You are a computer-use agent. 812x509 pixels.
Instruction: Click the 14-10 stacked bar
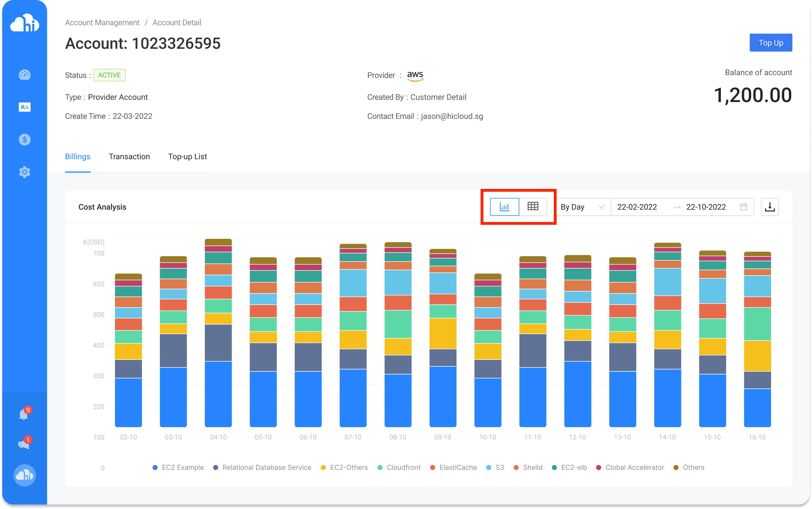pyautogui.click(x=668, y=335)
